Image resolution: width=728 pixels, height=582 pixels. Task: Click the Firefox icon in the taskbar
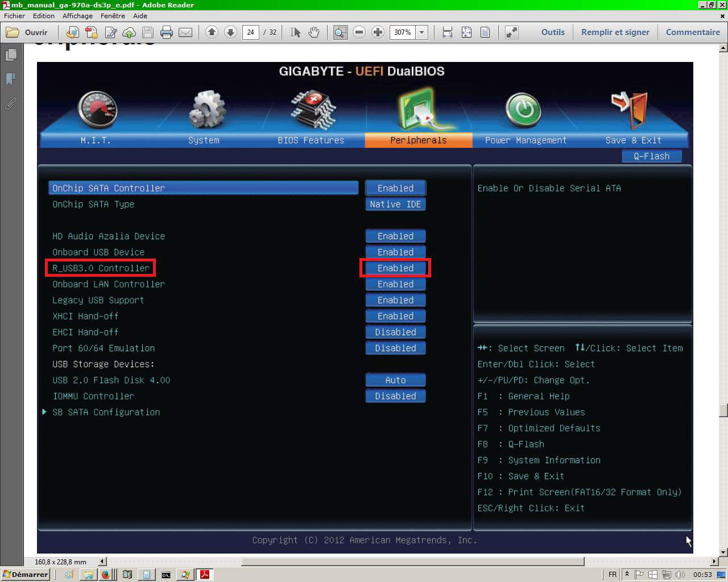coord(105,575)
